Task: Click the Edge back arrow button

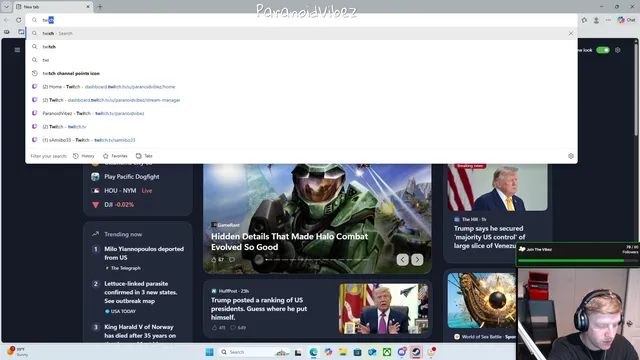Action: pyautogui.click(x=6, y=20)
